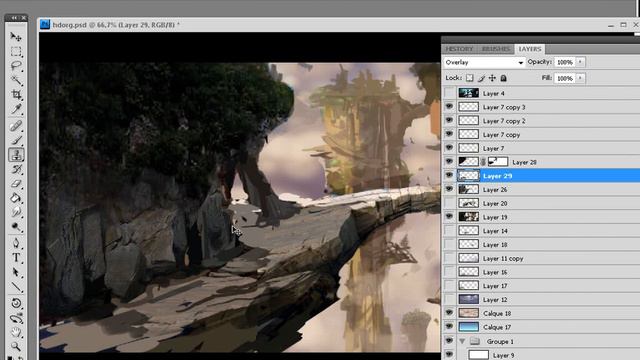The height and width of the screenshot is (360, 640).
Task: Collapse the Groupe 1 folder triangle
Action: [x=462, y=341]
